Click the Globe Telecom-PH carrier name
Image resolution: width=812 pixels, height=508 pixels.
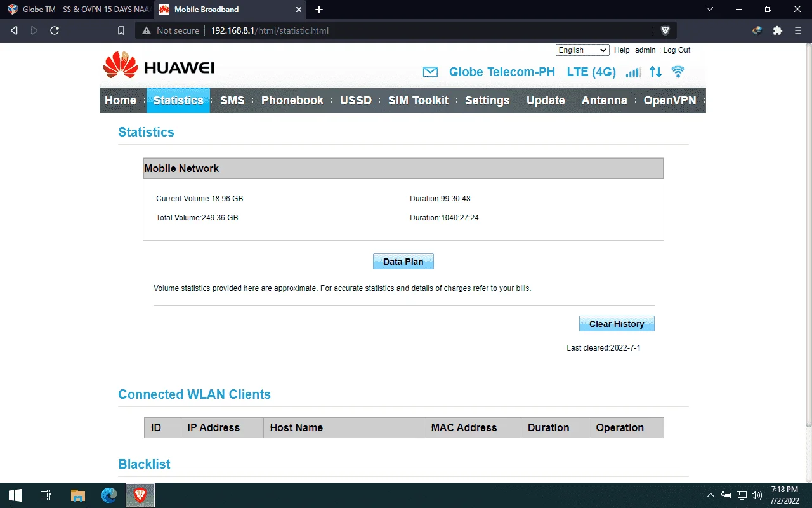click(502, 72)
